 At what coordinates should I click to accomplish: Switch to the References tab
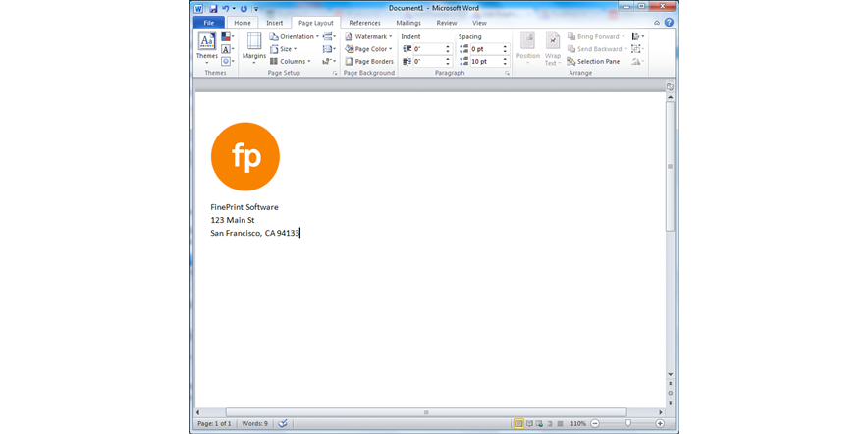pyautogui.click(x=364, y=23)
